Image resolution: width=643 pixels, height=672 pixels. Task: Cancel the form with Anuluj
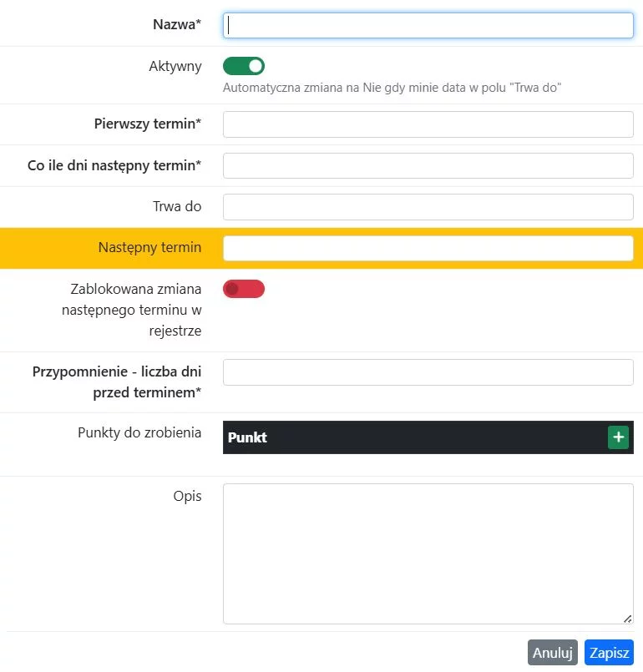tap(552, 653)
